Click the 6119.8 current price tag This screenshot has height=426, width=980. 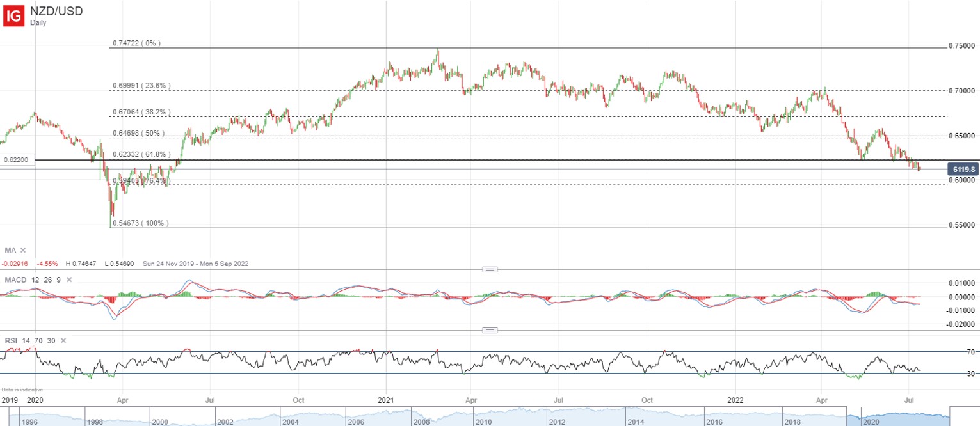coord(963,170)
